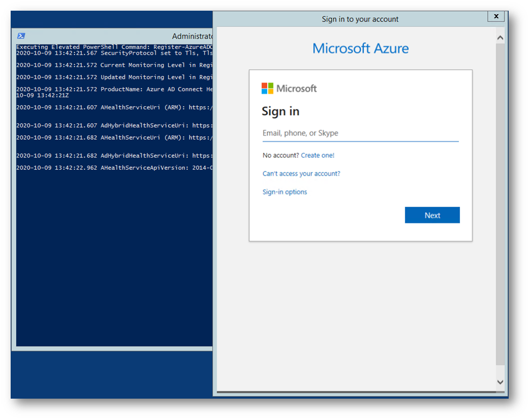Click the Microsoft four-square logo
The image size is (530, 420).
[x=267, y=88]
